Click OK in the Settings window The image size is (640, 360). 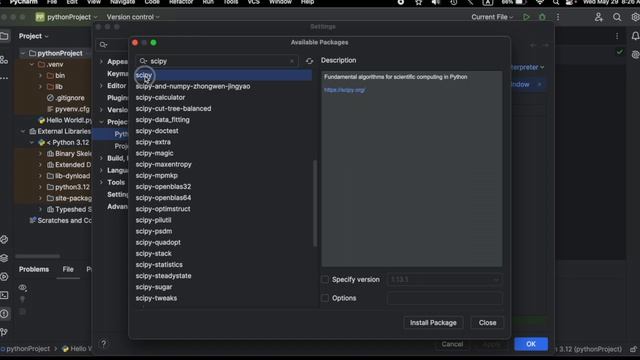tap(531, 344)
